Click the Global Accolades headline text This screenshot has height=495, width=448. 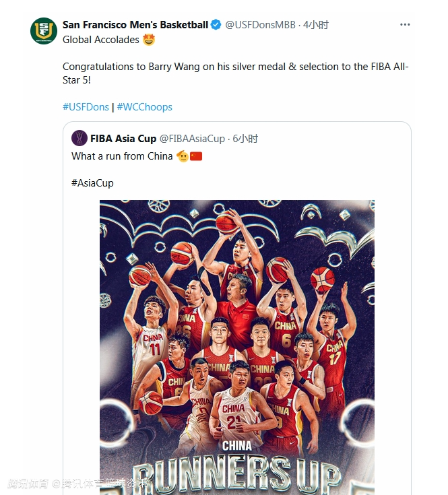click(100, 40)
